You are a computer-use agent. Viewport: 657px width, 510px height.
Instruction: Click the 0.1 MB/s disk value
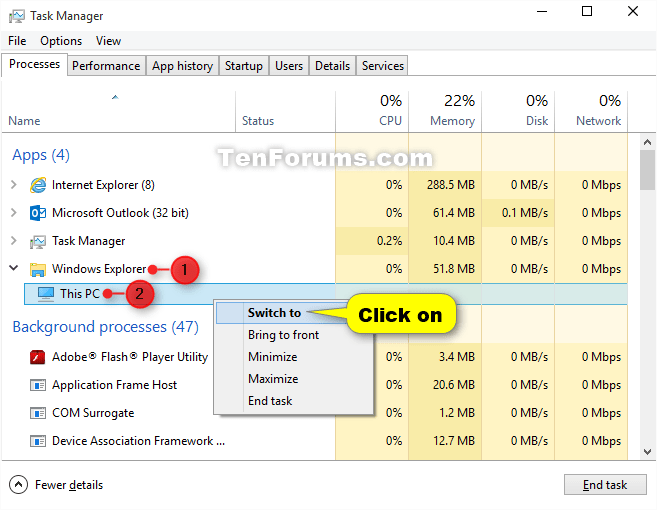(525, 213)
